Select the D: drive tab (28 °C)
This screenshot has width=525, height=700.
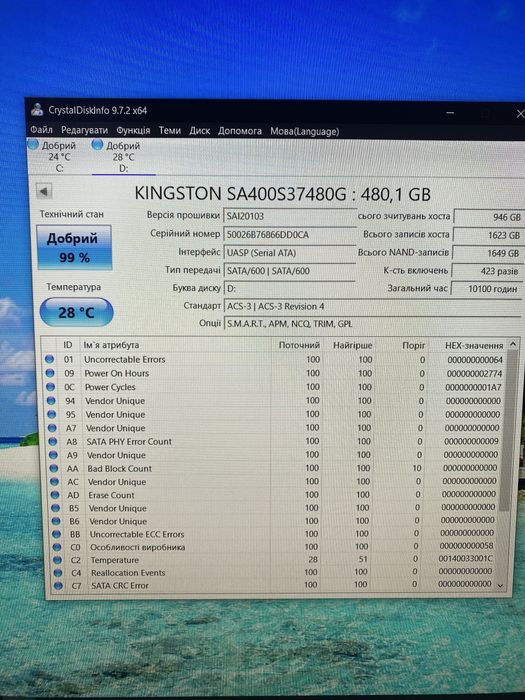123,157
